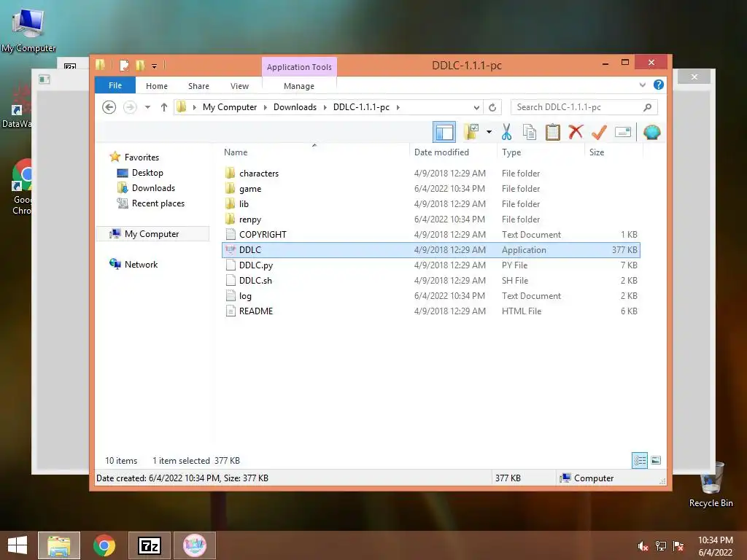Image resolution: width=747 pixels, height=560 pixels.
Task: Click the blue shell toolbar icon
Action: [x=651, y=132]
